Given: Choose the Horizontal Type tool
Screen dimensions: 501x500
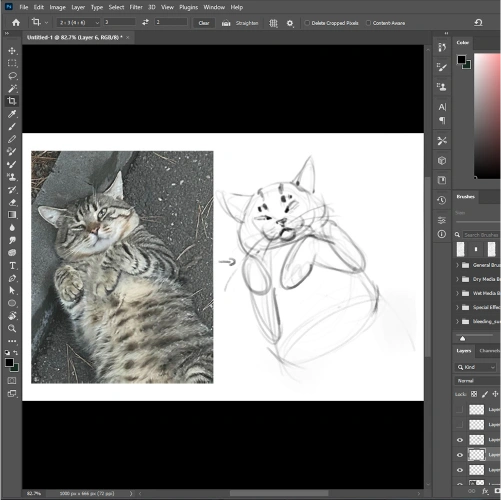Looking at the screenshot, I should (x=12, y=266).
